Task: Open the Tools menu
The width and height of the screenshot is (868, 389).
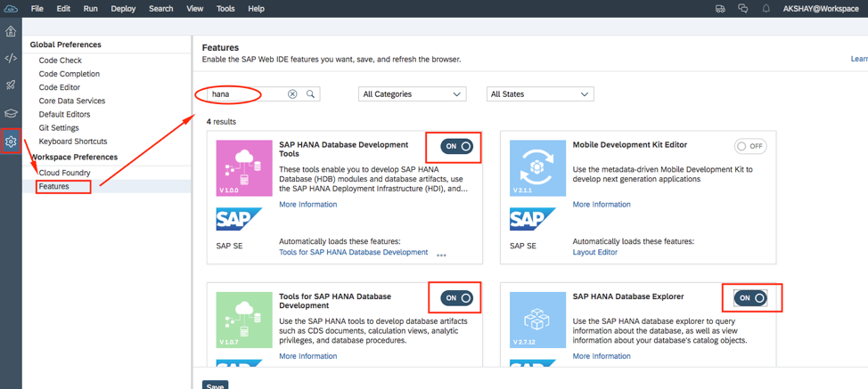Action: click(225, 9)
